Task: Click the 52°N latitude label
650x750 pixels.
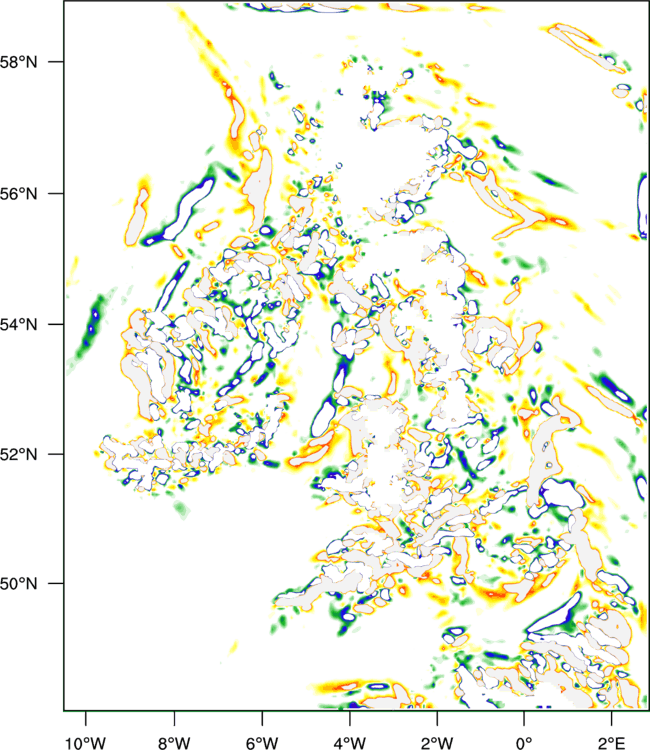Action: coord(19,454)
